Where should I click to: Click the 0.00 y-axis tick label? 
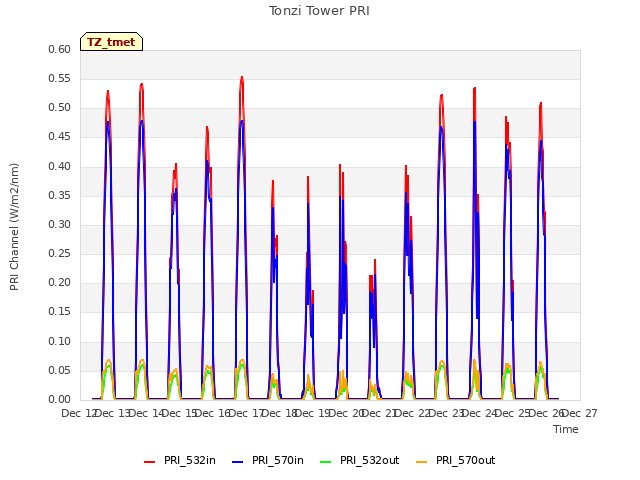pos(59,399)
